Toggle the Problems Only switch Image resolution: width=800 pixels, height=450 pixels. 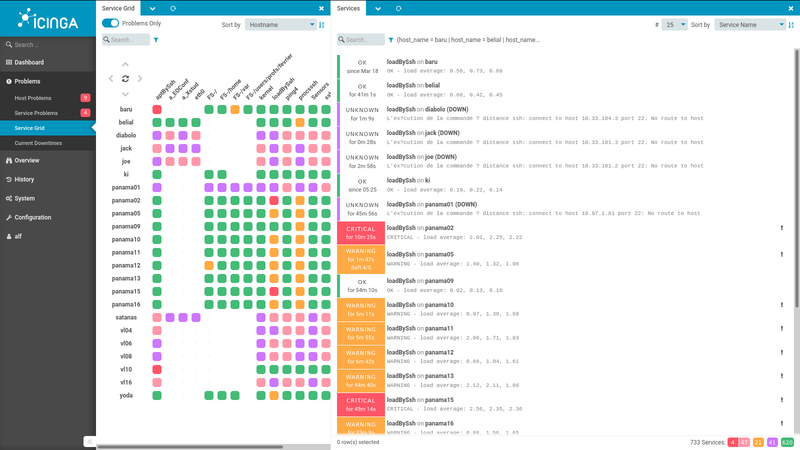tap(111, 23)
